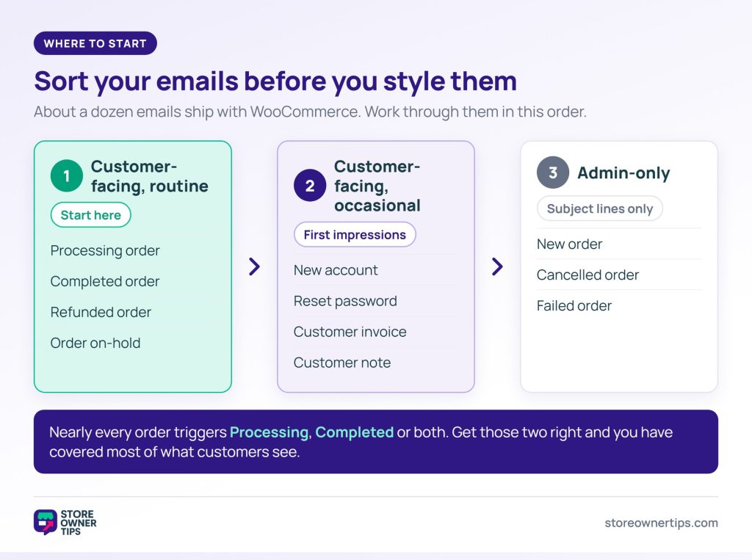Click the "Admin-only" card heading

point(623,172)
